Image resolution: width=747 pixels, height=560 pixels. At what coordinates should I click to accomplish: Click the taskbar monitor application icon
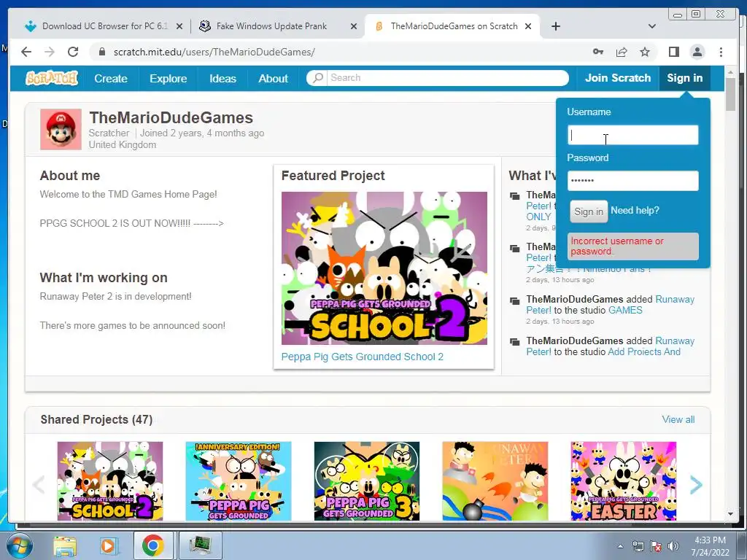tap(200, 545)
